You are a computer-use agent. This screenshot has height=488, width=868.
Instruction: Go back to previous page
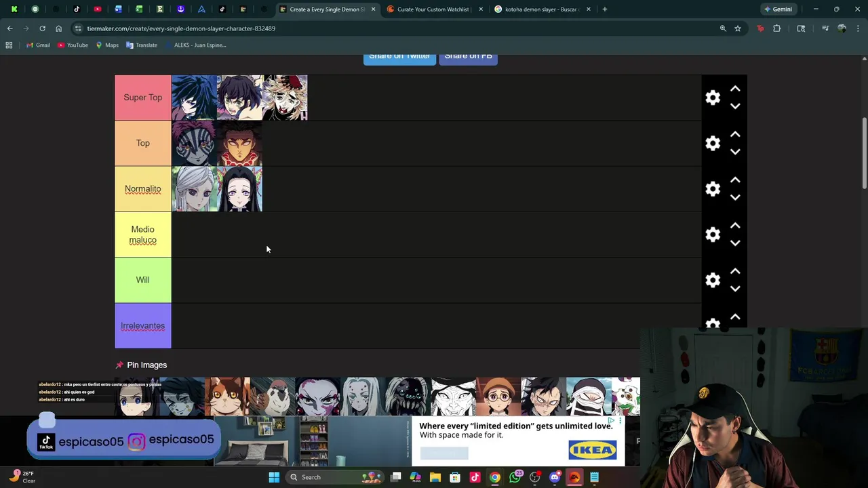9,28
